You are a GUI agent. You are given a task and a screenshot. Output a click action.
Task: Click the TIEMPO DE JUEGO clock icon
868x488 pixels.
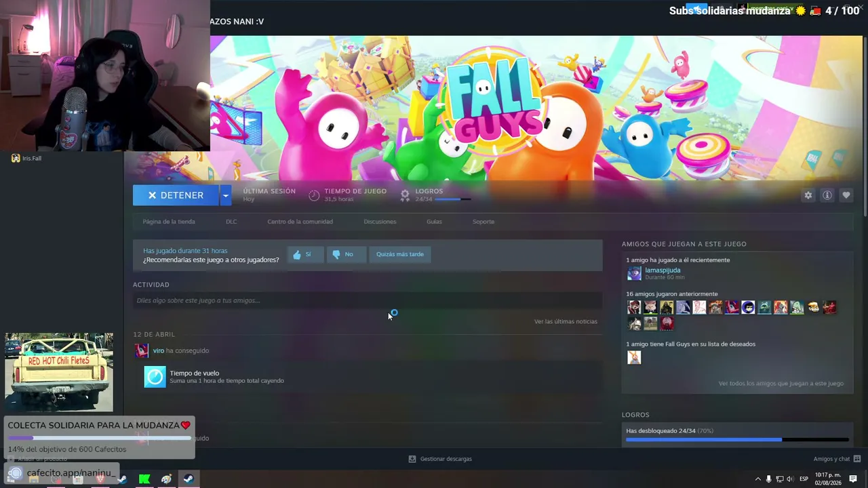click(x=314, y=195)
